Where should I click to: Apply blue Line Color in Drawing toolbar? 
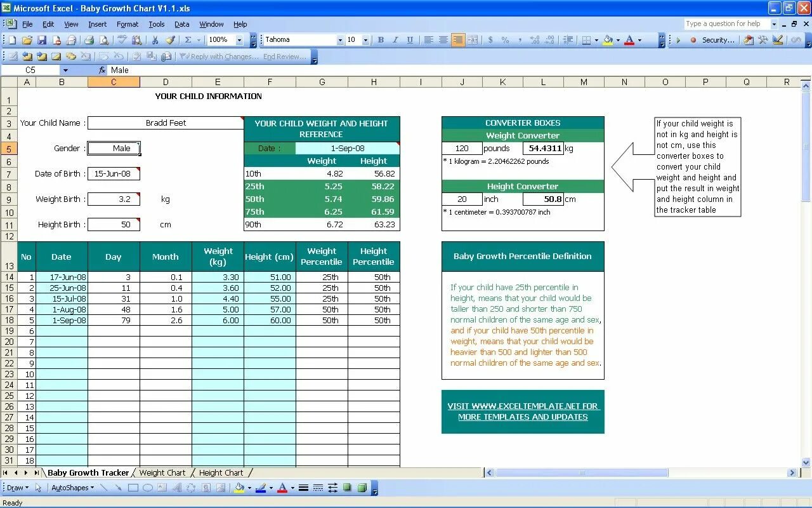point(261,488)
